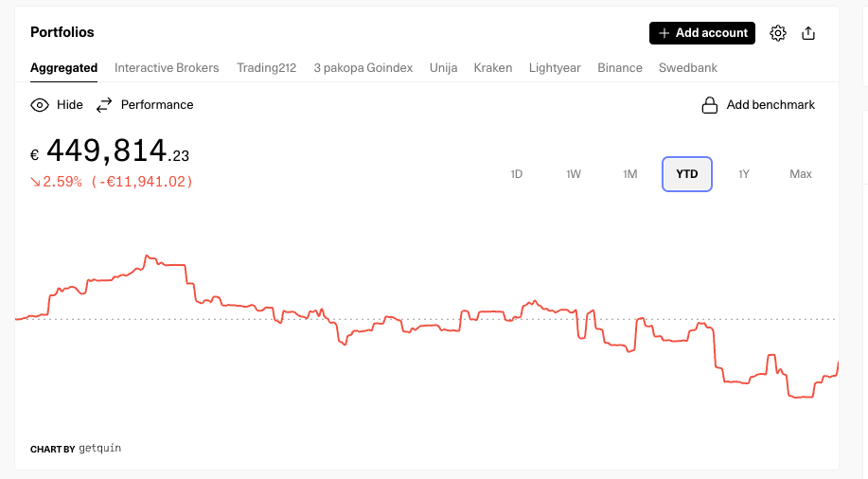Click the peak of the red chart line
Viewport: 868px width, 479px height.
[147, 256]
